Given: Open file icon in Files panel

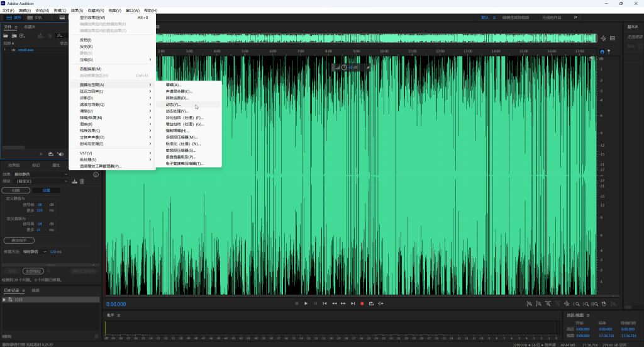Looking at the screenshot, I should [6, 36].
